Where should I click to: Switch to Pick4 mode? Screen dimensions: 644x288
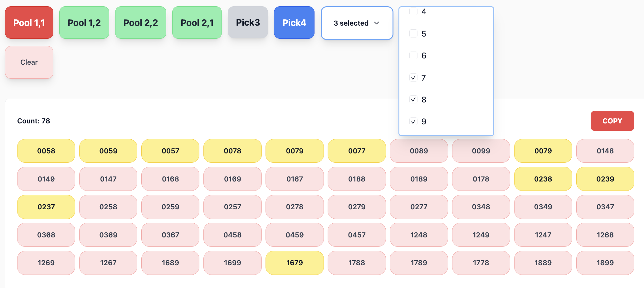coord(294,23)
